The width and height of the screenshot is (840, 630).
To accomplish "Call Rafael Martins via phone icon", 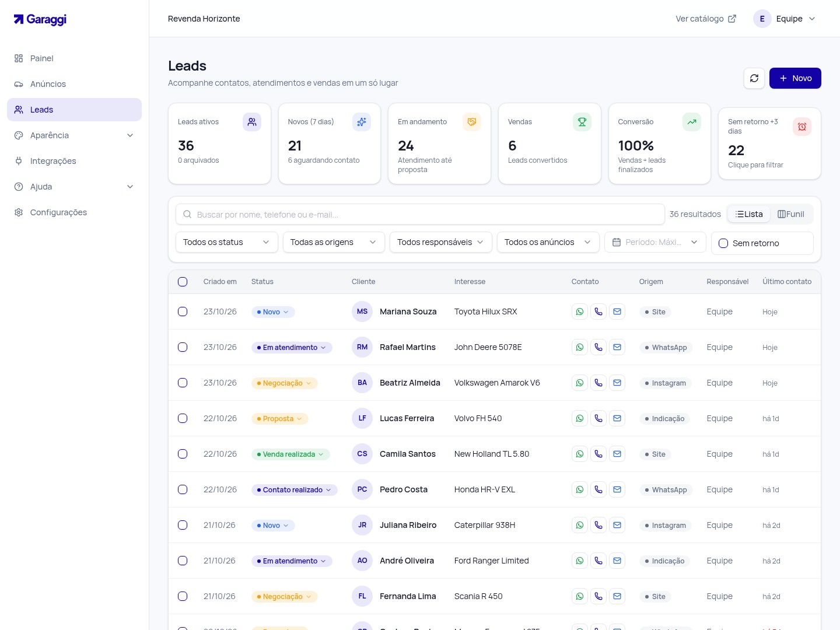I will point(598,347).
